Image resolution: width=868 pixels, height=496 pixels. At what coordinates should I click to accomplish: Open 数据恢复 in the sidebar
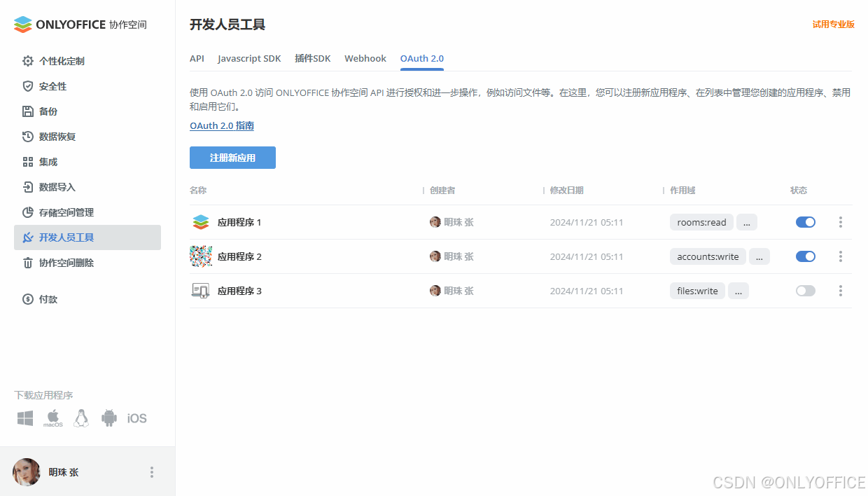pyautogui.click(x=87, y=137)
